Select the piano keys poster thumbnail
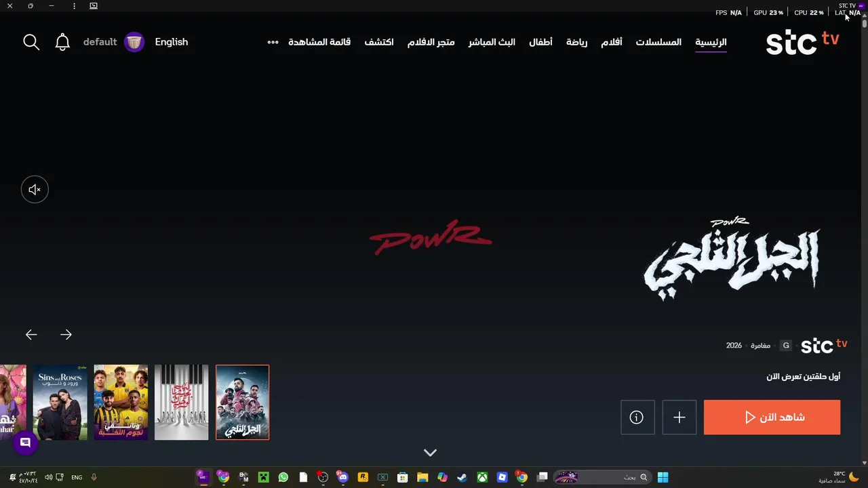This screenshot has width=868, height=488. 182,403
